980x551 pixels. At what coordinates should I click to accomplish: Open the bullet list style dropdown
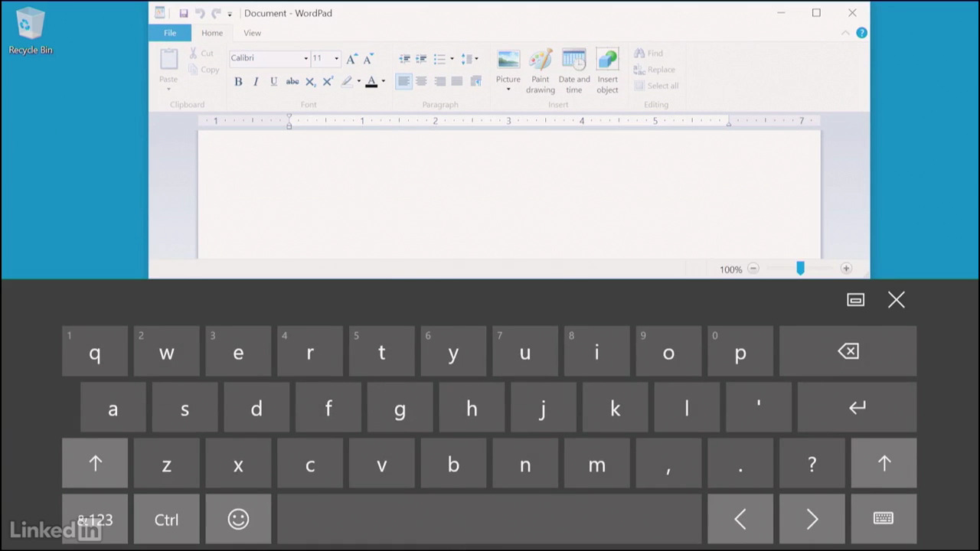pos(452,59)
